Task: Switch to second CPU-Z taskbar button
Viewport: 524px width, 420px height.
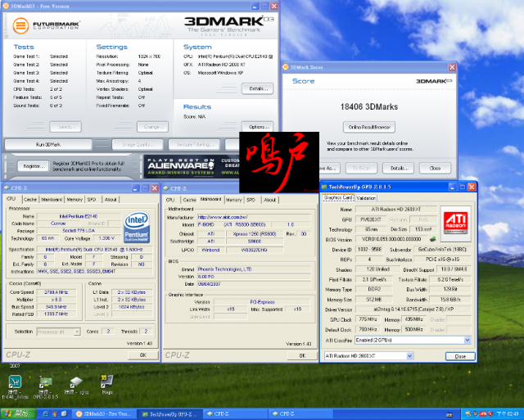Action: 301,414
